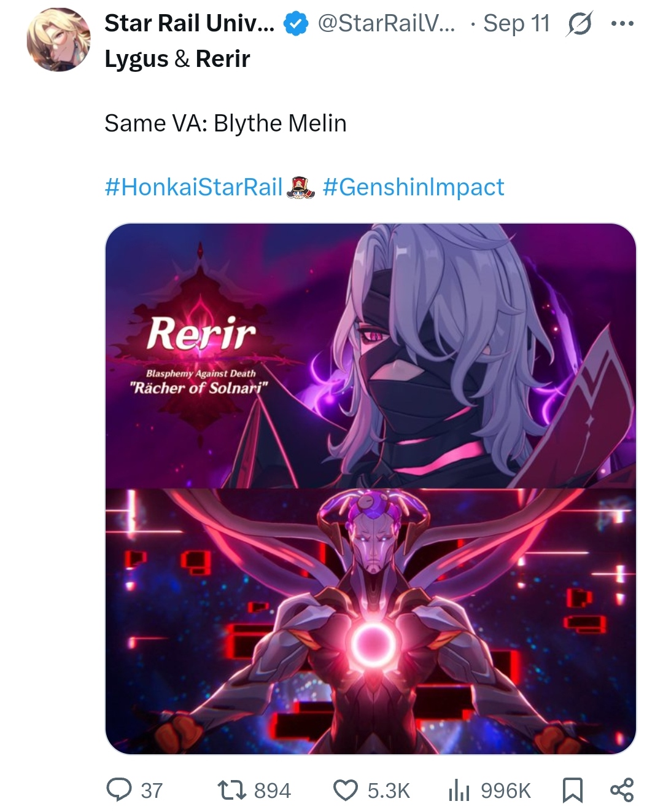Screen dimensions: 663x812
Task: Click the 5.3K likes count
Action: [389, 791]
